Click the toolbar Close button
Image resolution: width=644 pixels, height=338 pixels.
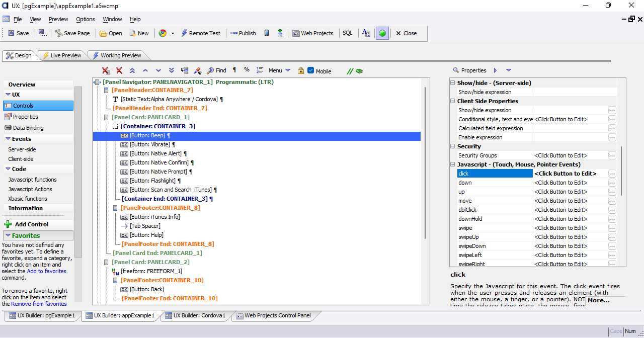point(406,33)
